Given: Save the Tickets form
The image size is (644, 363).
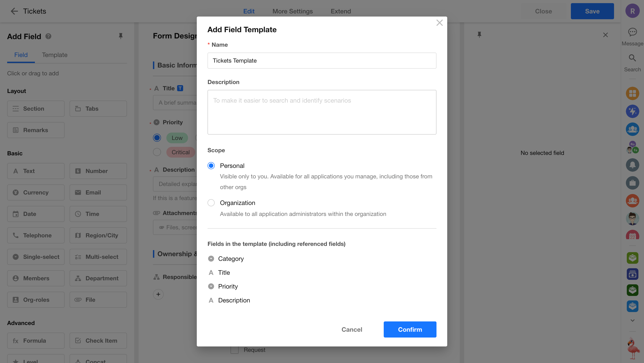Looking at the screenshot, I should click(x=592, y=11).
